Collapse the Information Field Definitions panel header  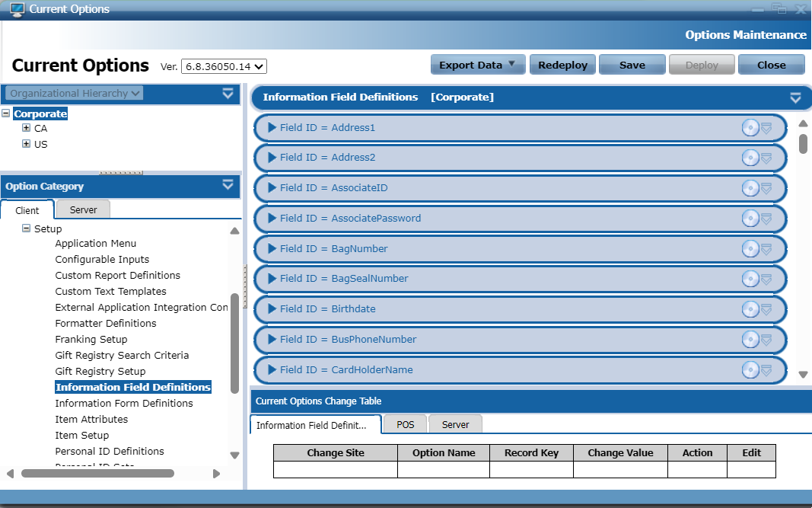pyautogui.click(x=795, y=97)
